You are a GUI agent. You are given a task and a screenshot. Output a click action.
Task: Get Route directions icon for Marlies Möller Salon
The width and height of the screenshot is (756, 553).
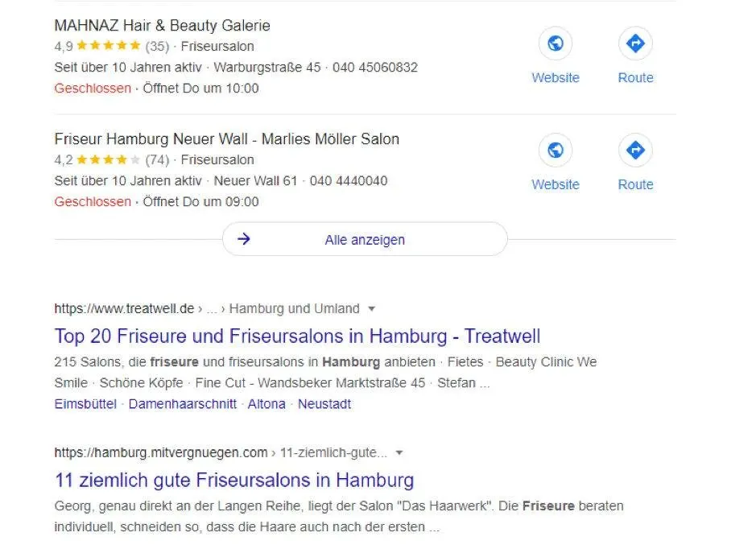635,151
